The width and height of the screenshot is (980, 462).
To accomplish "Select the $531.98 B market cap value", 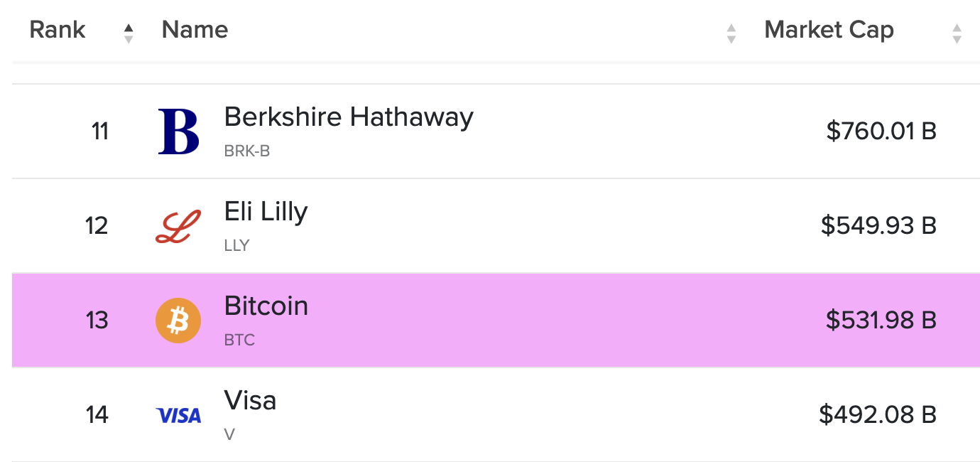I will click(x=881, y=321).
